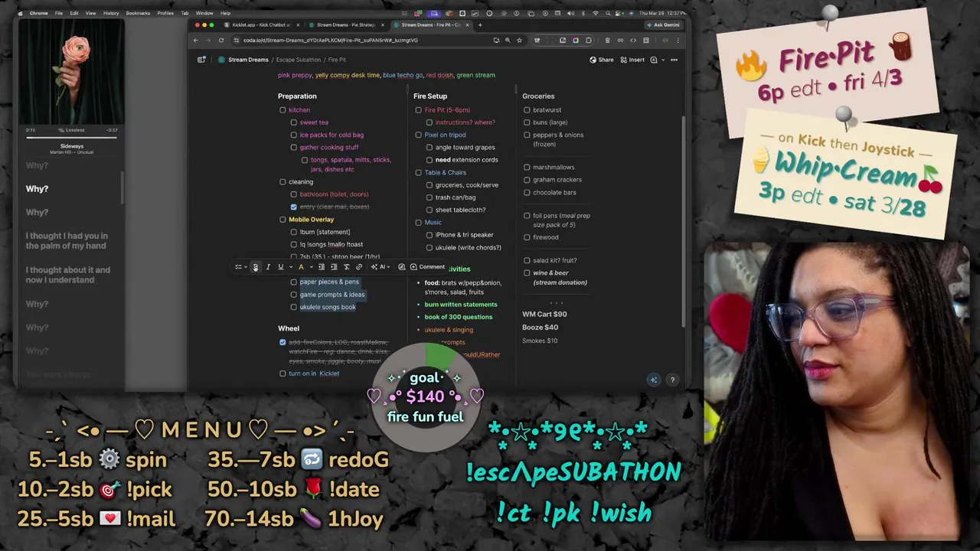Check the marshmallows checkbox
Viewport: 980px width, 551px height.
pos(527,167)
